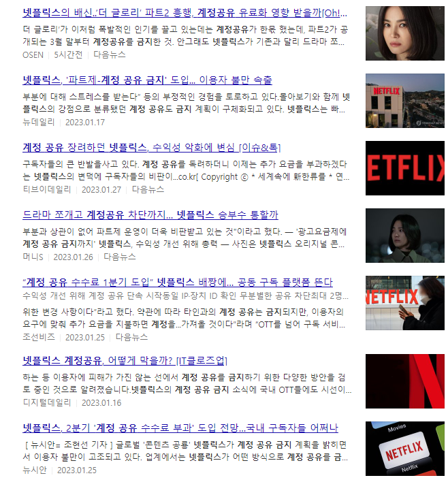Screen dimensions: 448x480
Task: Click snippet starting 위한 변경 사항이다
Action: point(184,318)
